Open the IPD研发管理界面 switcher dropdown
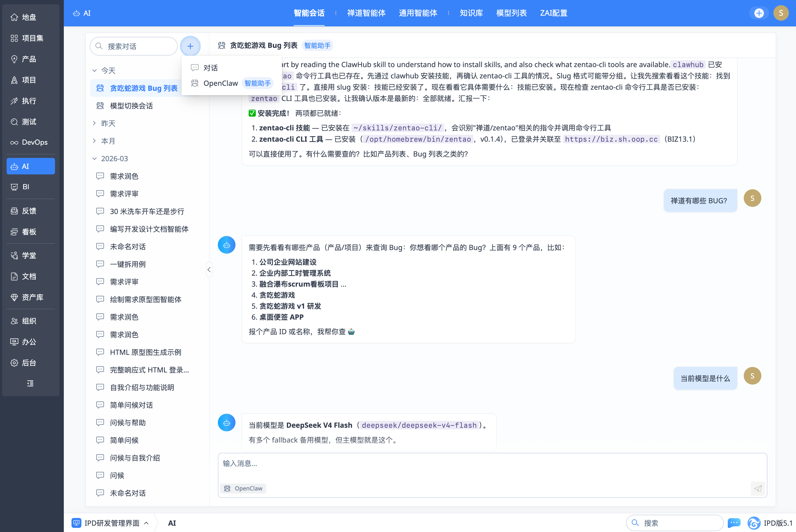Viewport: 796px width, 532px height. click(x=111, y=523)
